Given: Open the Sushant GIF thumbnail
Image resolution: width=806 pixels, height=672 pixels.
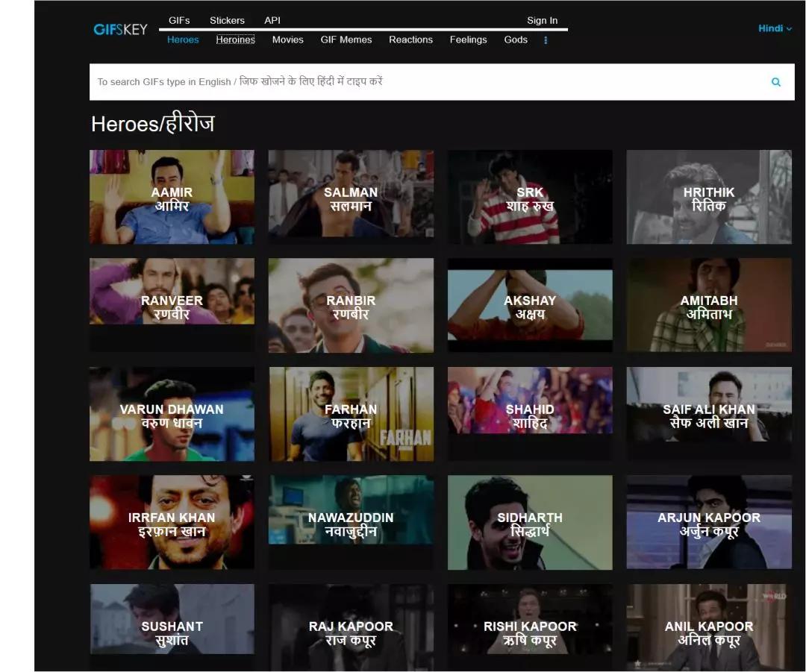Looking at the screenshot, I should point(172,628).
